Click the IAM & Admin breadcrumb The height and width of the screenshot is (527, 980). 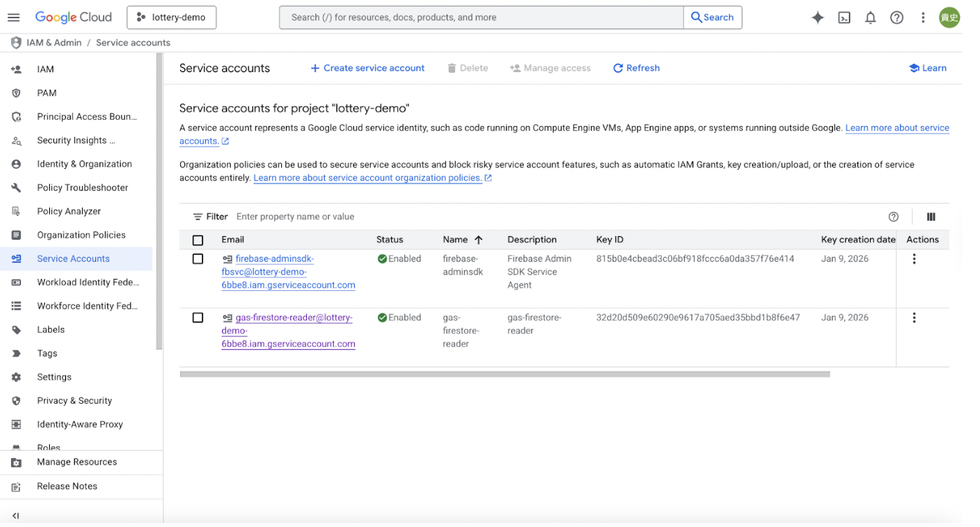pos(54,43)
